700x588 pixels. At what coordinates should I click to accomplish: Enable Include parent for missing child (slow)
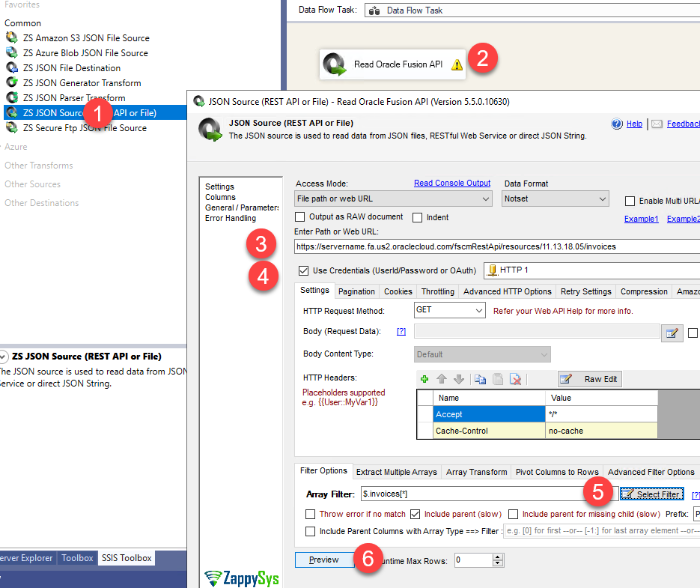pos(514,515)
